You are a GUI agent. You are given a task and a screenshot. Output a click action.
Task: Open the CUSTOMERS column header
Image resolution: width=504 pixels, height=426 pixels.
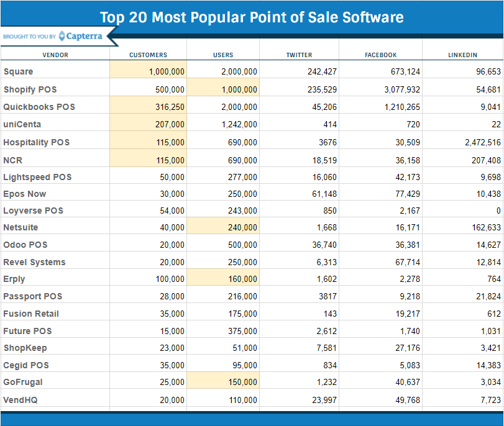(x=148, y=55)
